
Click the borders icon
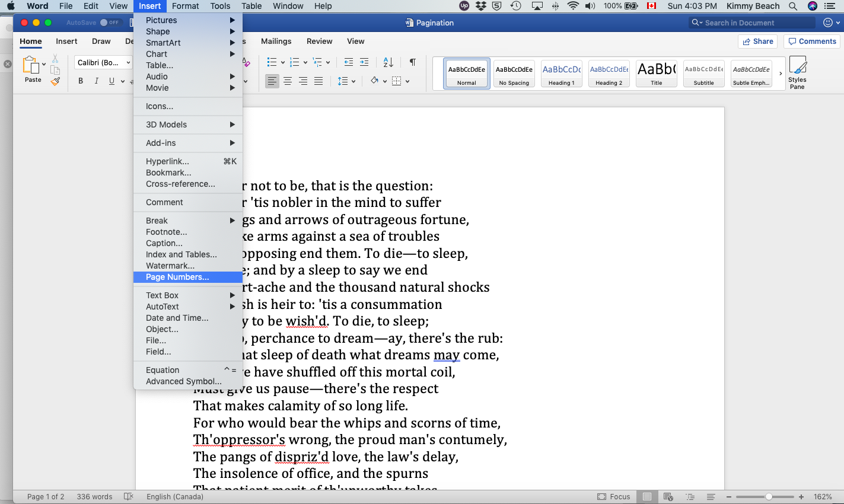pos(397,81)
